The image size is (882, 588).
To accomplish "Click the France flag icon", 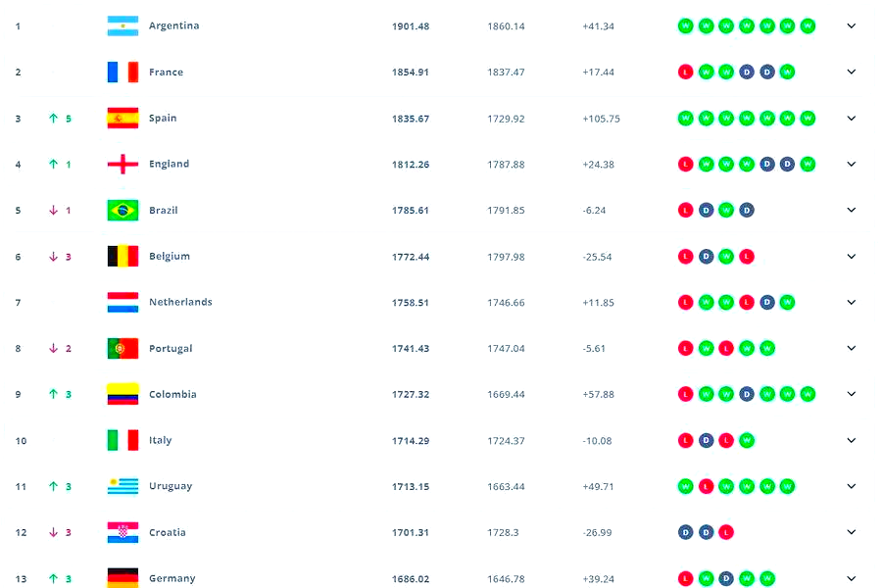I will tap(122, 73).
